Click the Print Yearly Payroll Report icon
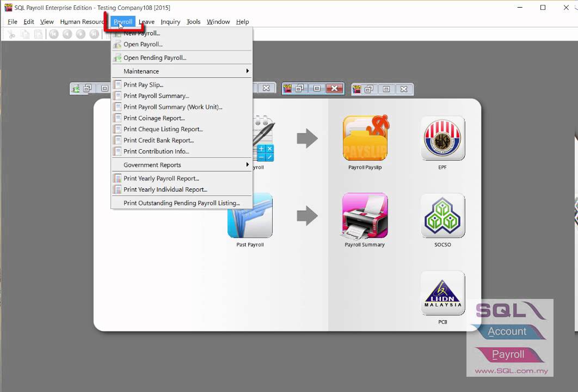The width and height of the screenshot is (578, 392). tap(117, 179)
